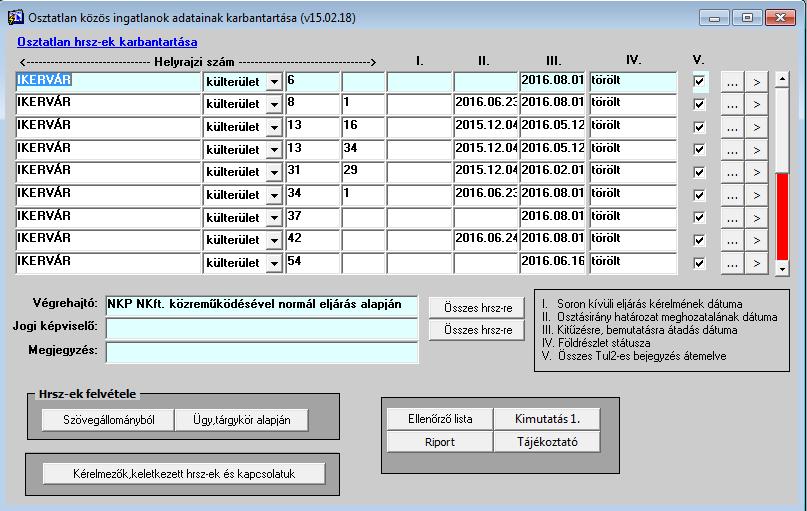Toggle column V checkbox for hrsz 54 row

(x=699, y=262)
